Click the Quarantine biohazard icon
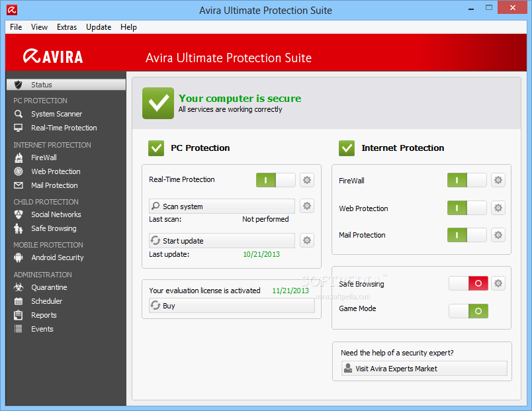 [x=19, y=287]
